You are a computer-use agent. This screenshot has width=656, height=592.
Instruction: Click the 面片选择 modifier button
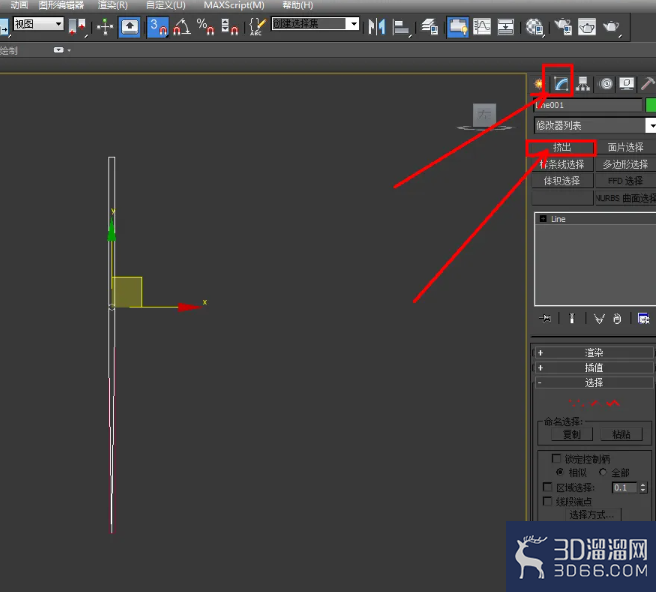tap(625, 147)
